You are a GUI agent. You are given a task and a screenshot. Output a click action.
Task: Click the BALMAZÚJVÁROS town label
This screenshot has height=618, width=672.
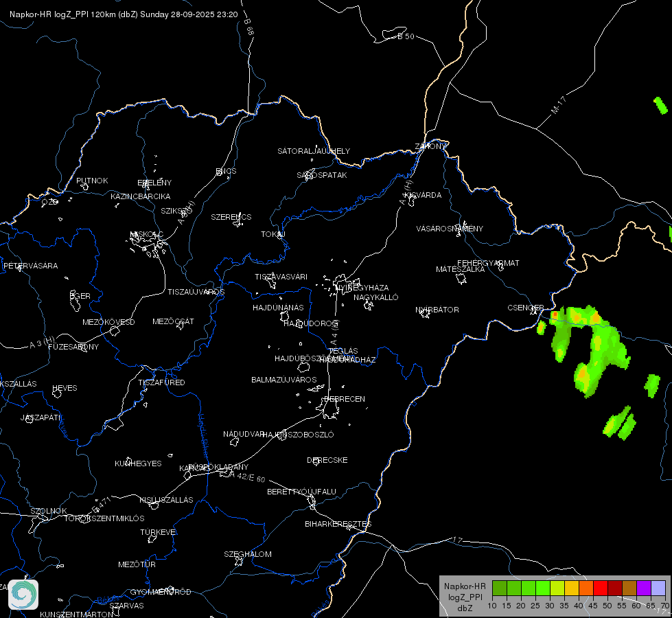pos(283,380)
